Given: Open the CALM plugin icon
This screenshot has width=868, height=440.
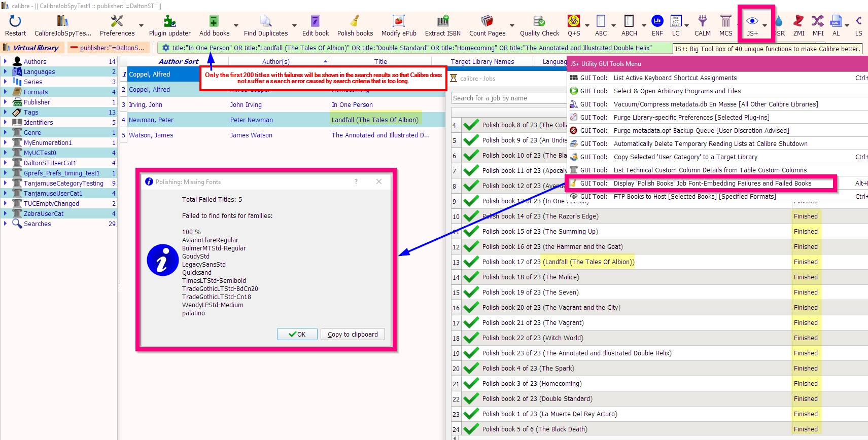Looking at the screenshot, I should pos(703,21).
